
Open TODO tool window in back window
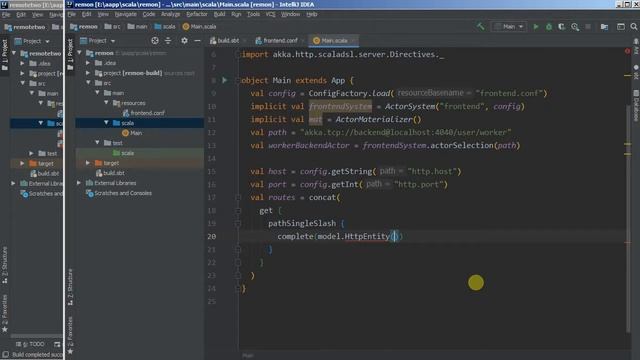click(31, 344)
